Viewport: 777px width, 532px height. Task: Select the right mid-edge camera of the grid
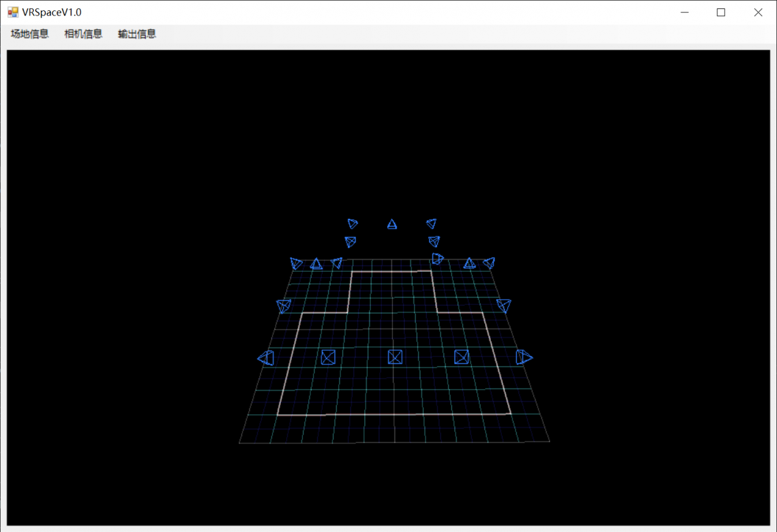504,305
